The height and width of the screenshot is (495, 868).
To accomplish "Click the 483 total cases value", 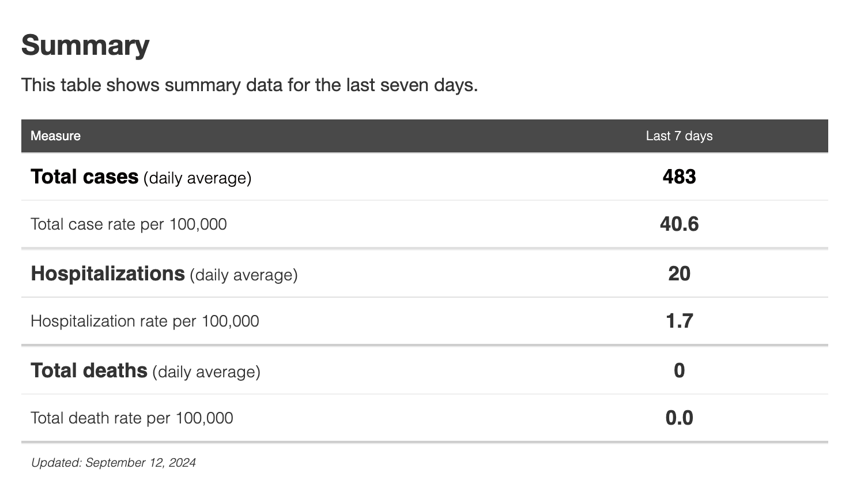I will tap(679, 177).
